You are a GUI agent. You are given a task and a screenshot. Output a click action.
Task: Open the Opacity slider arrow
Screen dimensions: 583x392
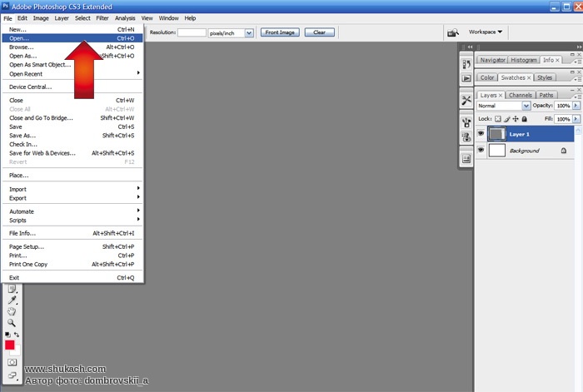[576, 106]
